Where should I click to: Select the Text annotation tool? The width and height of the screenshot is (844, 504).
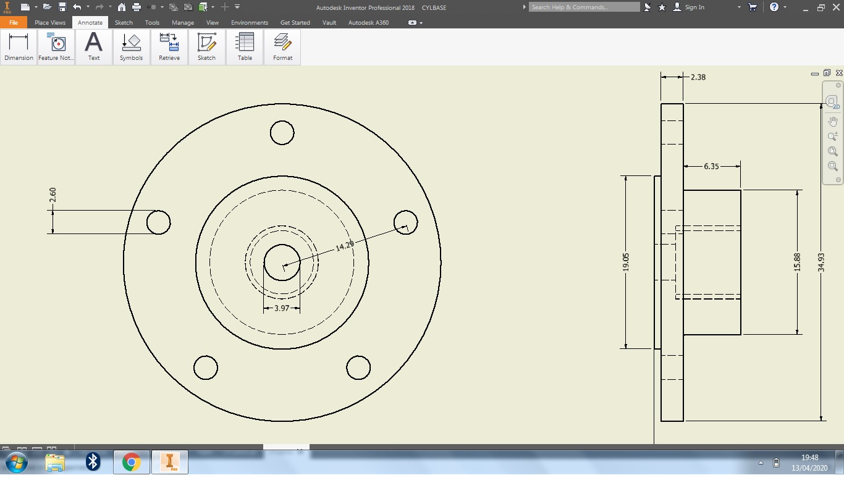point(94,47)
